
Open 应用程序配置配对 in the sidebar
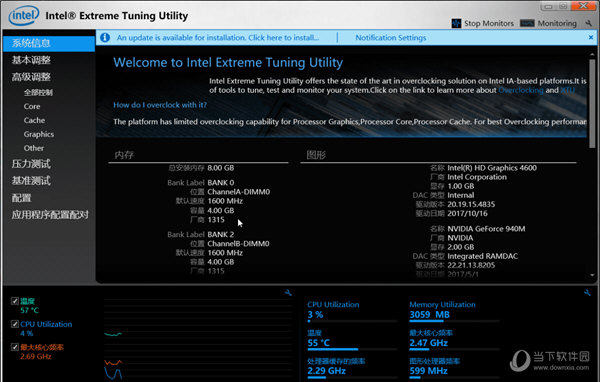pyautogui.click(x=50, y=215)
